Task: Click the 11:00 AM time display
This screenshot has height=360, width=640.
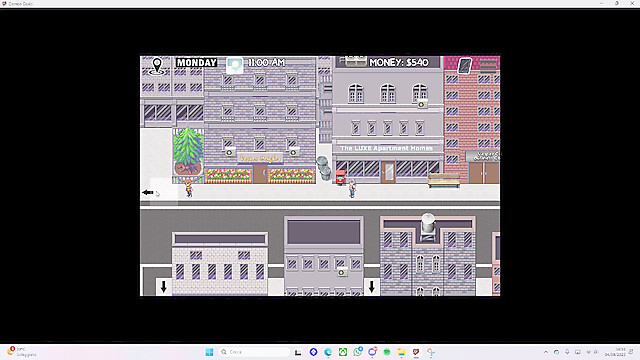Action: (267, 62)
